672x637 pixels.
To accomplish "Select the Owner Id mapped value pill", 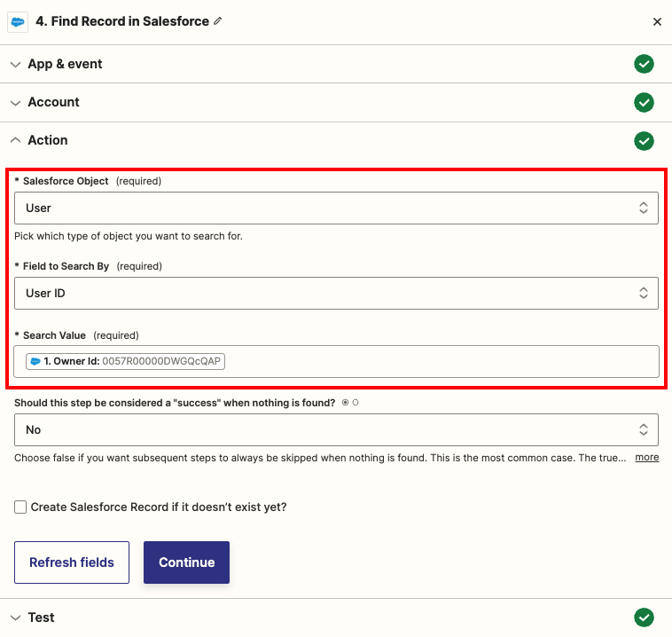I will 125,361.
